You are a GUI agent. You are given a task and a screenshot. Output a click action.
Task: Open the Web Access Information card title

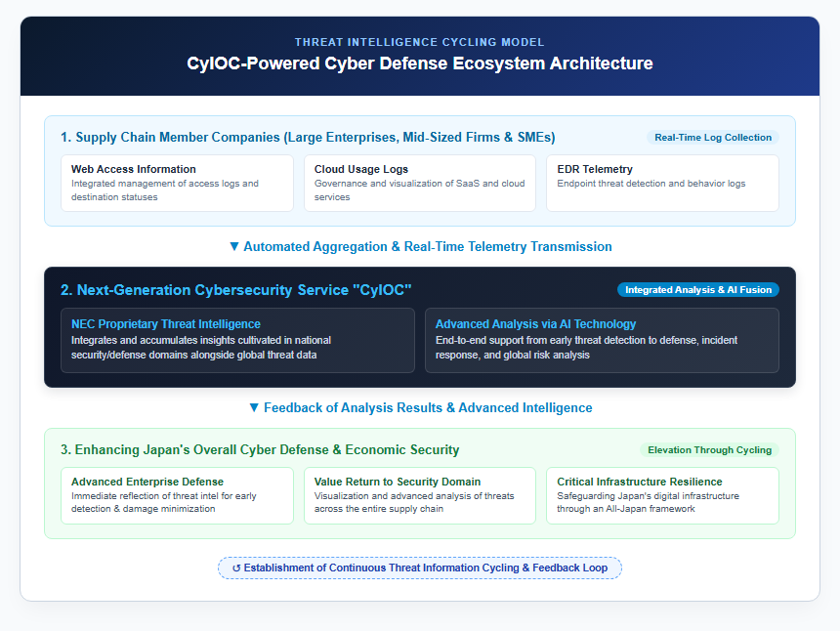point(134,169)
